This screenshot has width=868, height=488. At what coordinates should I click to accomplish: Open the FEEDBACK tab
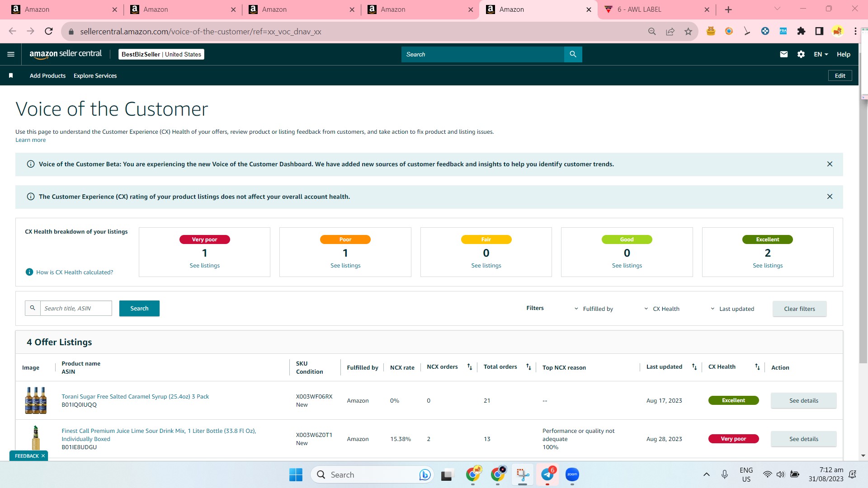[27, 456]
